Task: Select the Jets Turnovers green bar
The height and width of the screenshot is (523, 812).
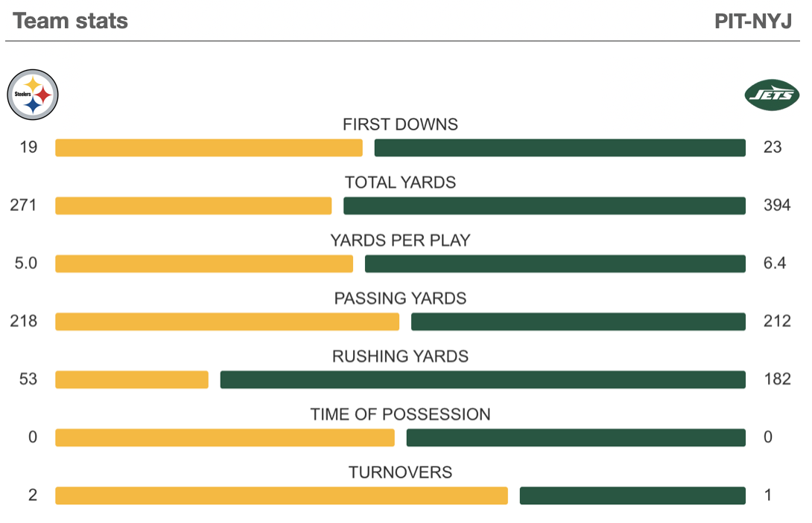Action: click(632, 496)
